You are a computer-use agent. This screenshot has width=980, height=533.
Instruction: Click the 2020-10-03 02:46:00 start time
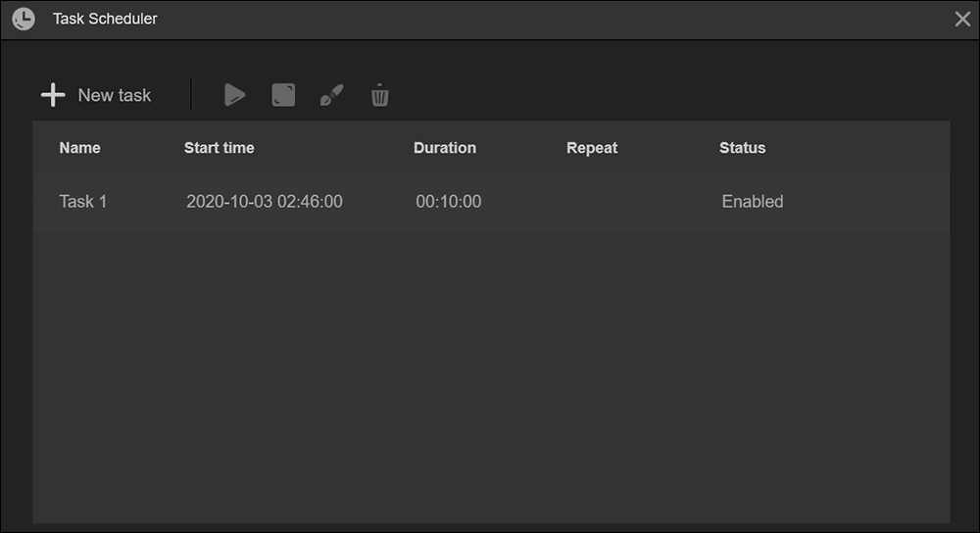coord(265,201)
